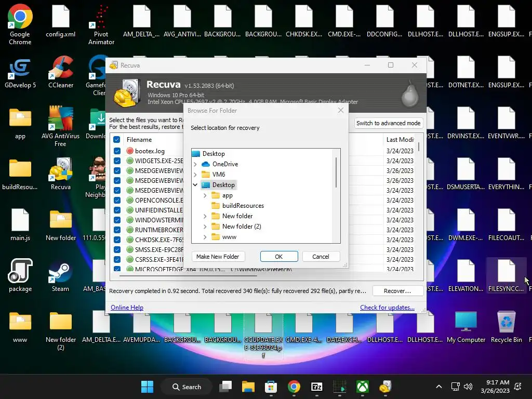532x399 pixels.
Task: Click the folder tree vertical scrollbar
Action: [336, 172]
